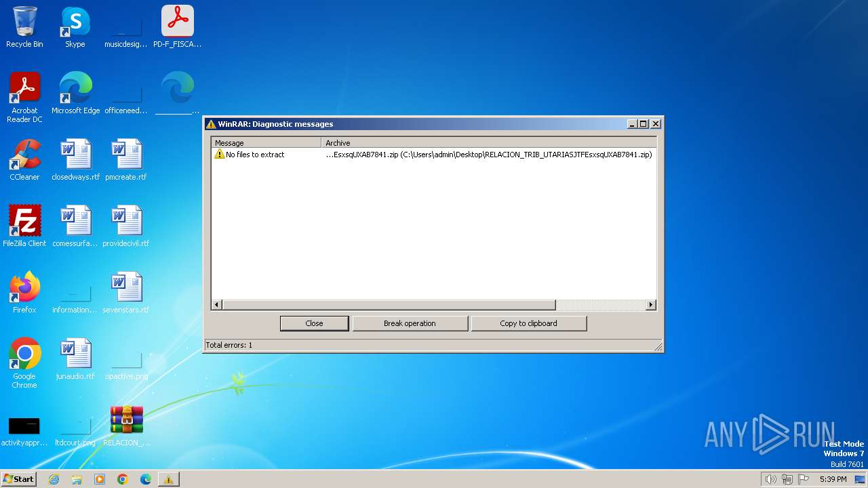The width and height of the screenshot is (868, 488).
Task: Select ltdcourt.png desktop file
Action: point(75,430)
